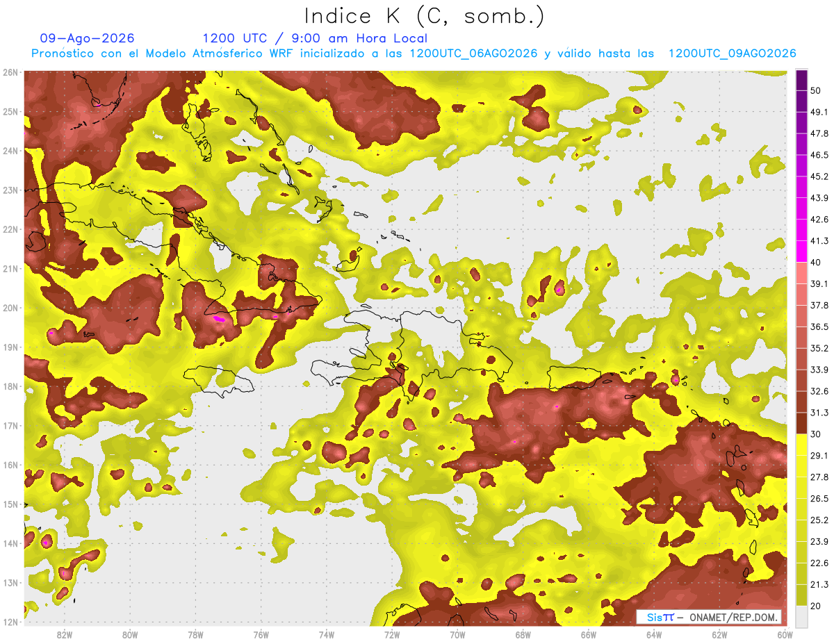Click the color bar label "33.9"
This screenshot has height=644, width=834.
tap(819, 370)
